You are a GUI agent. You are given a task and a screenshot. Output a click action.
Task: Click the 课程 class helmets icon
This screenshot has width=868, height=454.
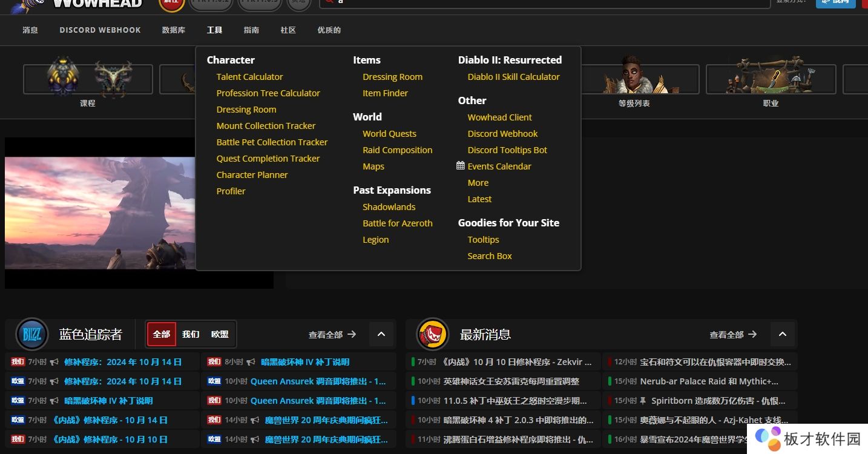pos(88,79)
